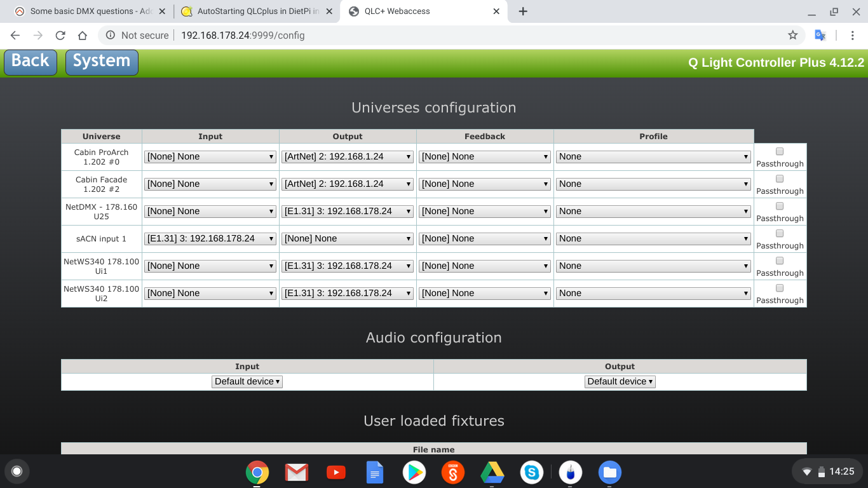The image size is (868, 488).
Task: Expand Feedback dropdown for NetWS340 178.100 Ui1
Action: [485, 266]
